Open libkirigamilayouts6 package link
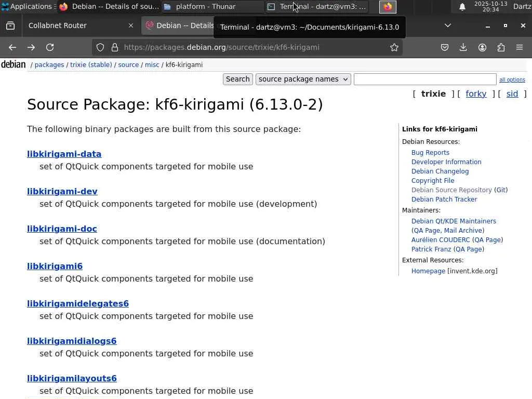This screenshot has height=399, width=532. (x=72, y=378)
